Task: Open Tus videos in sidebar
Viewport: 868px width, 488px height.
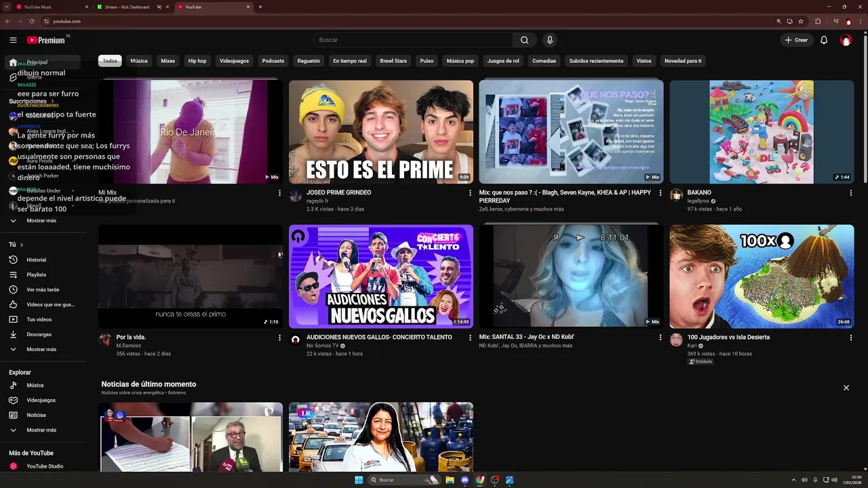Action: point(43,319)
